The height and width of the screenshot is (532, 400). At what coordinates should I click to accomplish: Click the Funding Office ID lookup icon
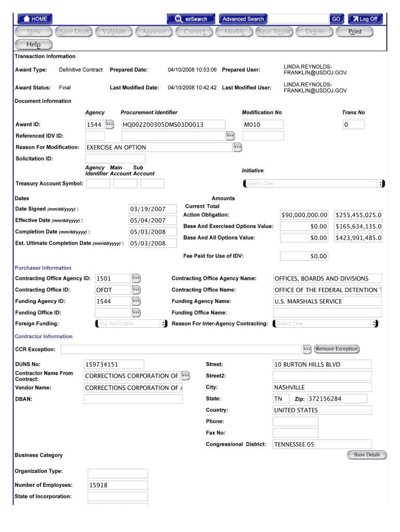(136, 313)
